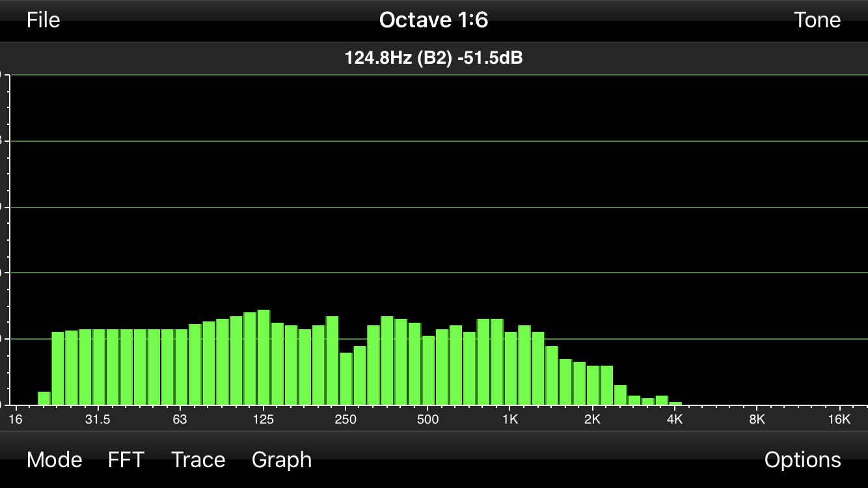
Task: Open the Tone generator
Action: pos(817,20)
